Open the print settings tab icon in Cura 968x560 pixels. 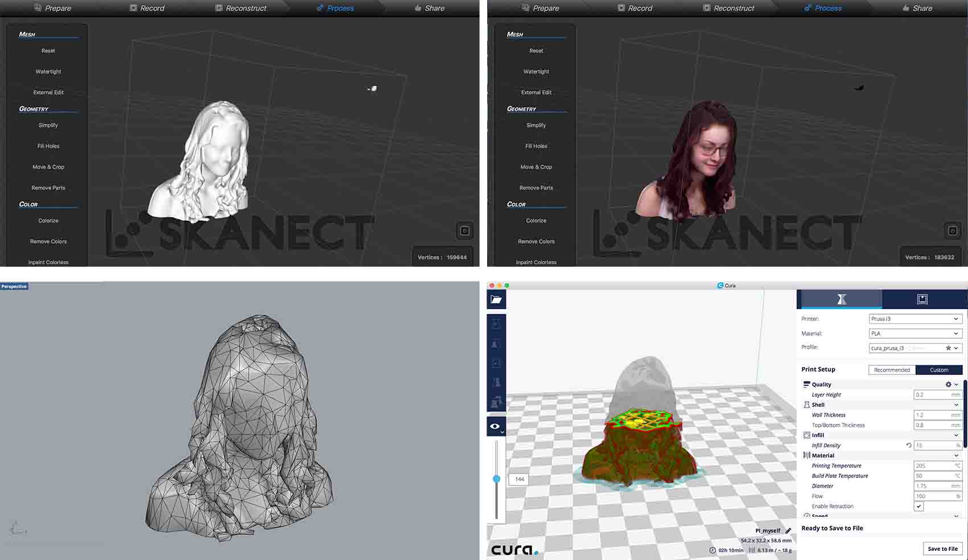click(841, 299)
